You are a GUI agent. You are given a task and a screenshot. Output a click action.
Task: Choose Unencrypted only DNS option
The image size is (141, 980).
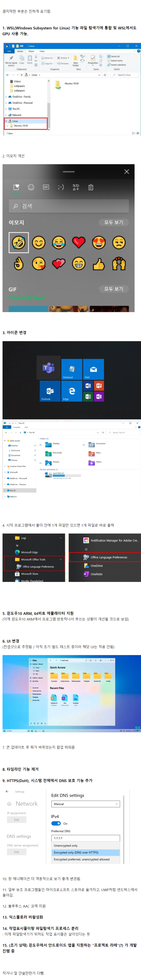pos(85,846)
